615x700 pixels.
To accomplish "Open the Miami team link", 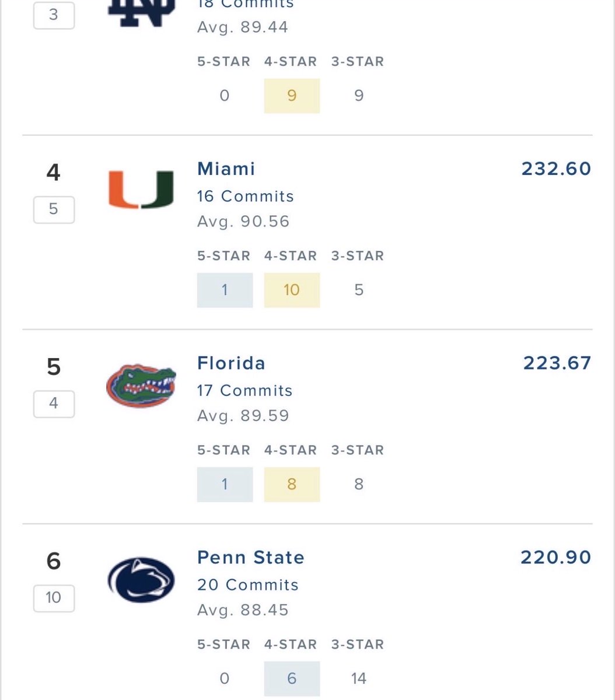I will click(226, 169).
